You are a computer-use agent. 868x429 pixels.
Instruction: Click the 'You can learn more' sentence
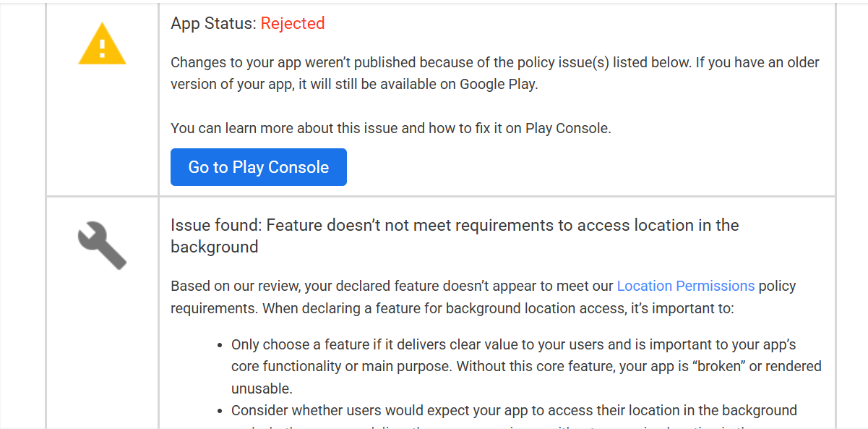(x=390, y=128)
